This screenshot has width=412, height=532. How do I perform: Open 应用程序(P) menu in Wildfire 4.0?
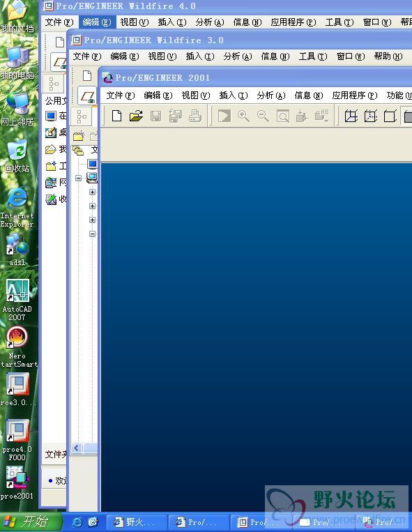(293, 22)
